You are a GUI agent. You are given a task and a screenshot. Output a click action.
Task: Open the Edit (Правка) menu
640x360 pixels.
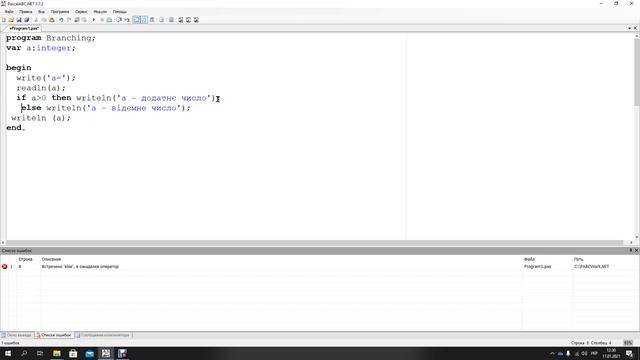point(25,11)
